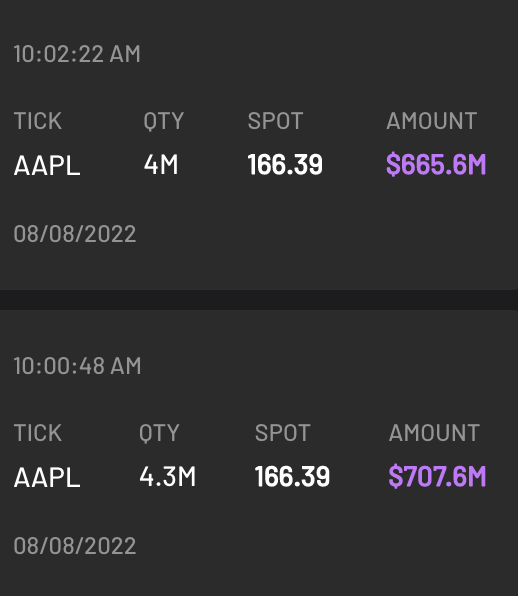Click the TICK header in second card
The height and width of the screenshot is (596, 518).
click(38, 433)
